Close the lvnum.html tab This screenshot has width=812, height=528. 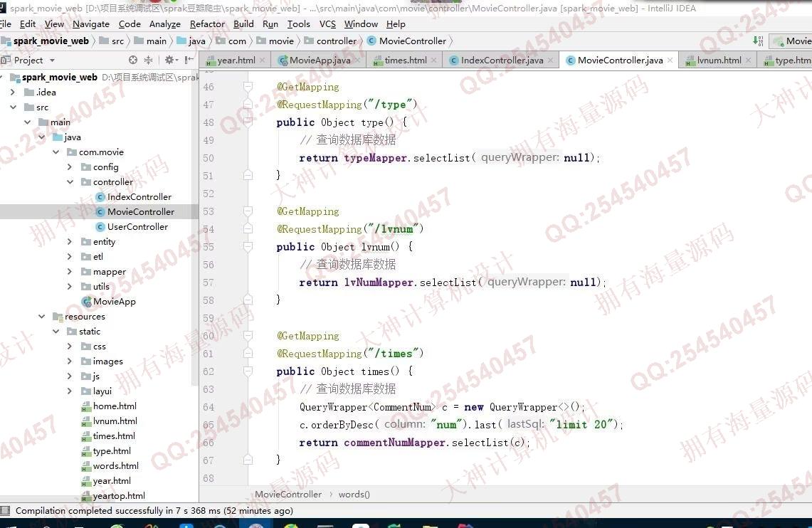(x=748, y=60)
